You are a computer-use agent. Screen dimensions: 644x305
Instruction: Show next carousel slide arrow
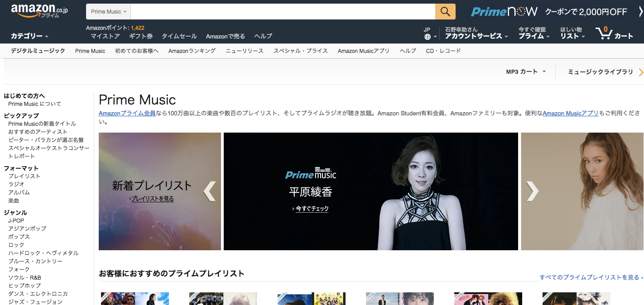(533, 191)
